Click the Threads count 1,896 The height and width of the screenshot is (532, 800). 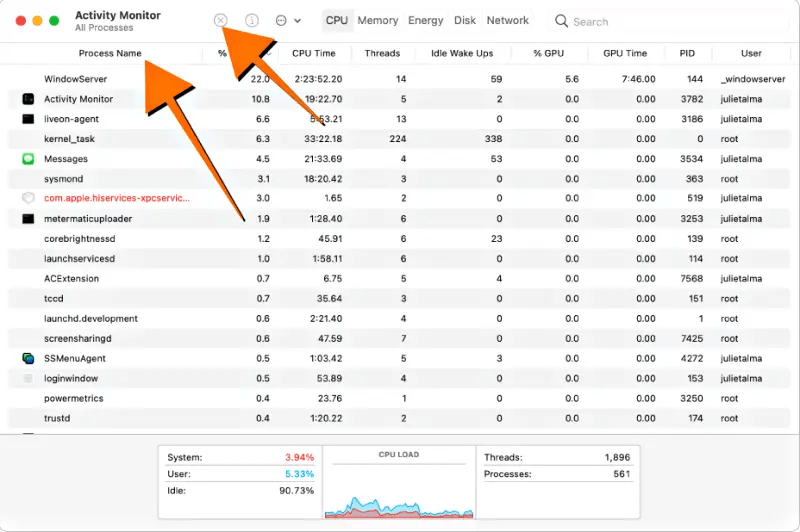[x=617, y=457]
